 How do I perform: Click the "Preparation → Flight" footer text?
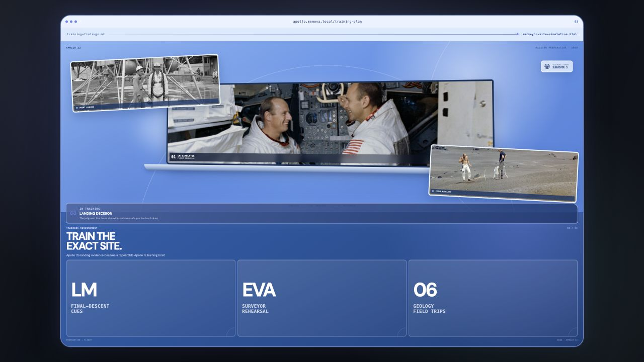coord(79,340)
